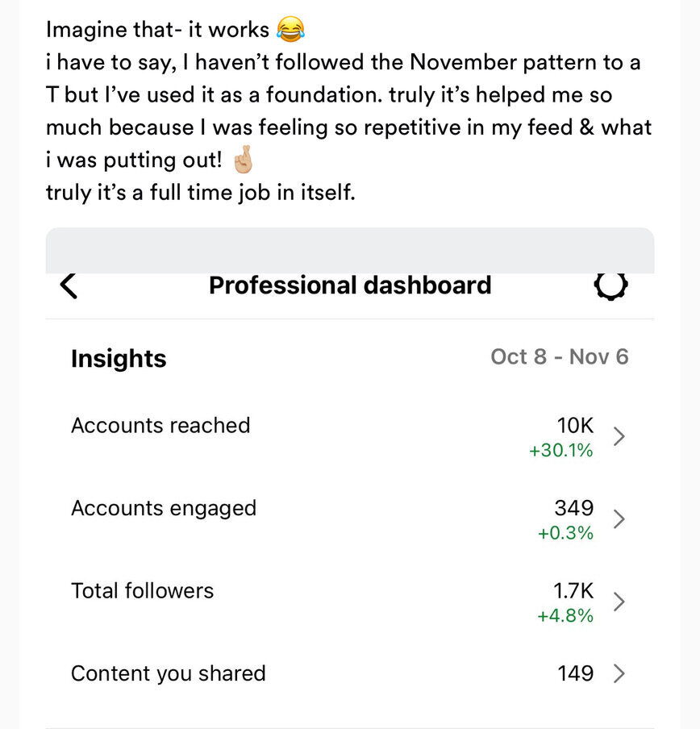The image size is (700, 729).
Task: Click the 1.7K followers count
Action: [573, 591]
